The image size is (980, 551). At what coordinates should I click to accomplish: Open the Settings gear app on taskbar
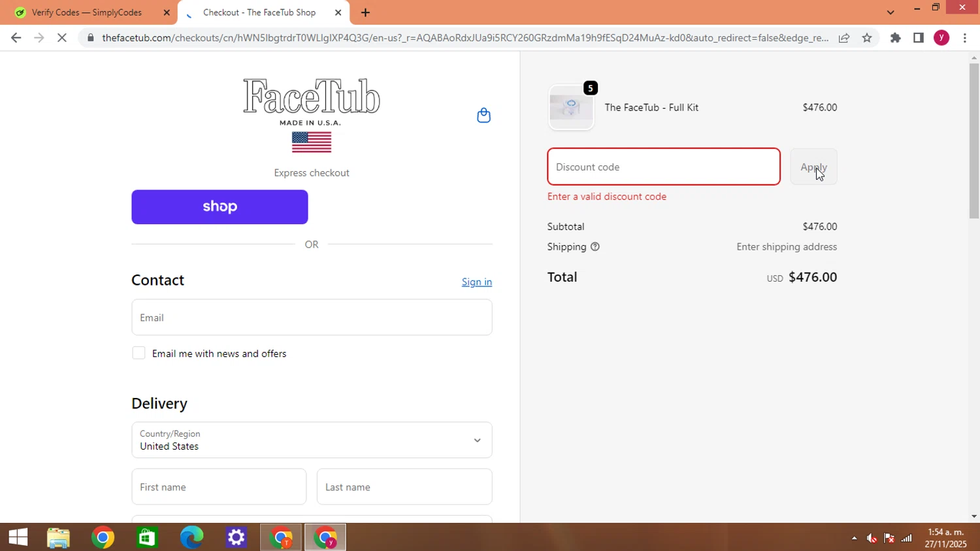point(237,537)
